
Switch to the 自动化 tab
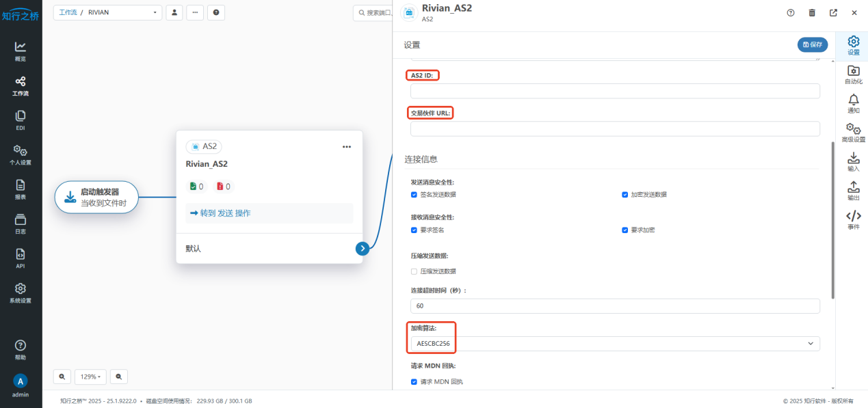click(x=853, y=74)
